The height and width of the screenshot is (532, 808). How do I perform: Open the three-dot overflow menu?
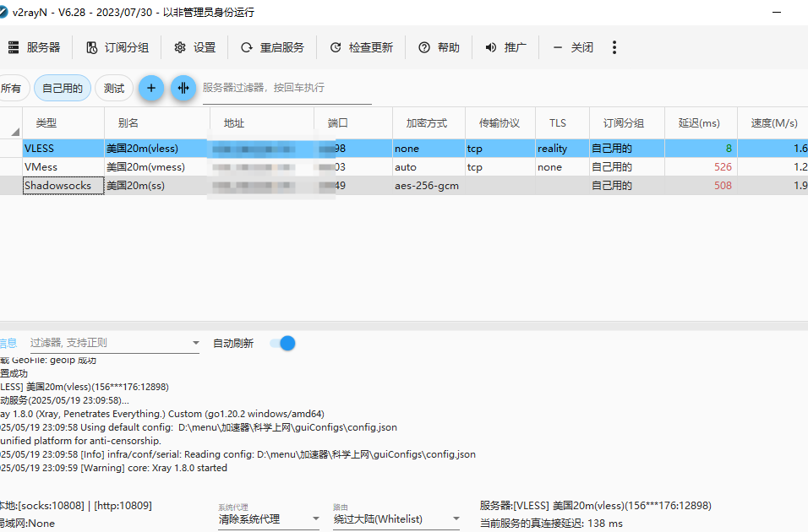point(614,48)
